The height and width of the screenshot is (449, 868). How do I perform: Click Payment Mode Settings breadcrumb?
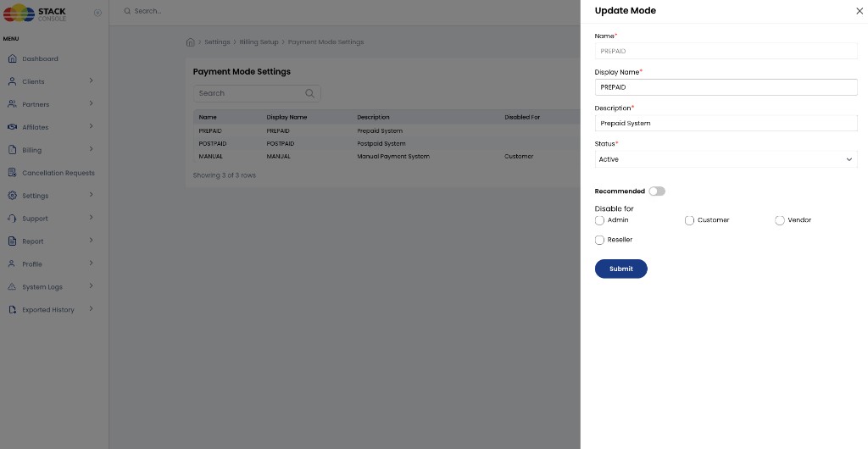click(x=325, y=42)
